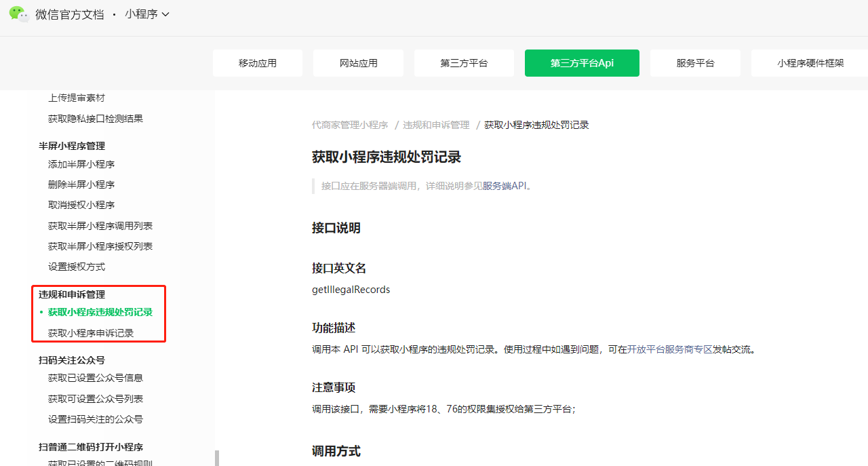Open the 服务平台 page
Screen dimensions: 868x466
click(x=695, y=62)
